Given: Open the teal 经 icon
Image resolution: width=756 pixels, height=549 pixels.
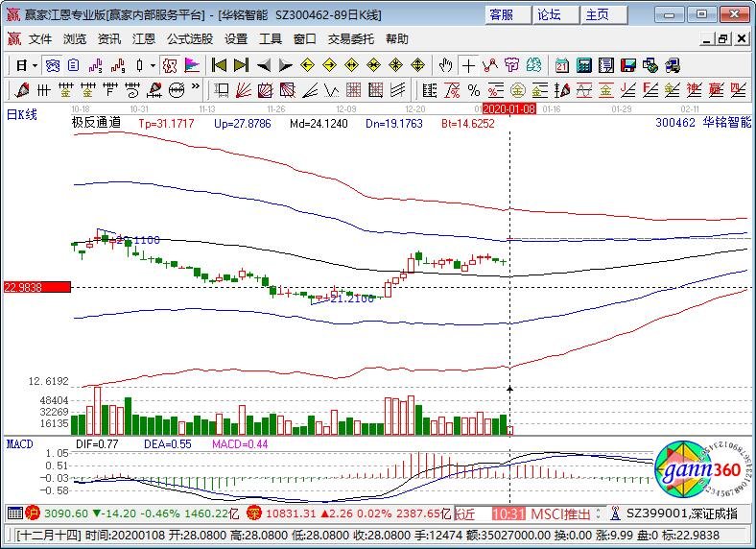Looking at the screenshot, I should pyautogui.click(x=533, y=65).
